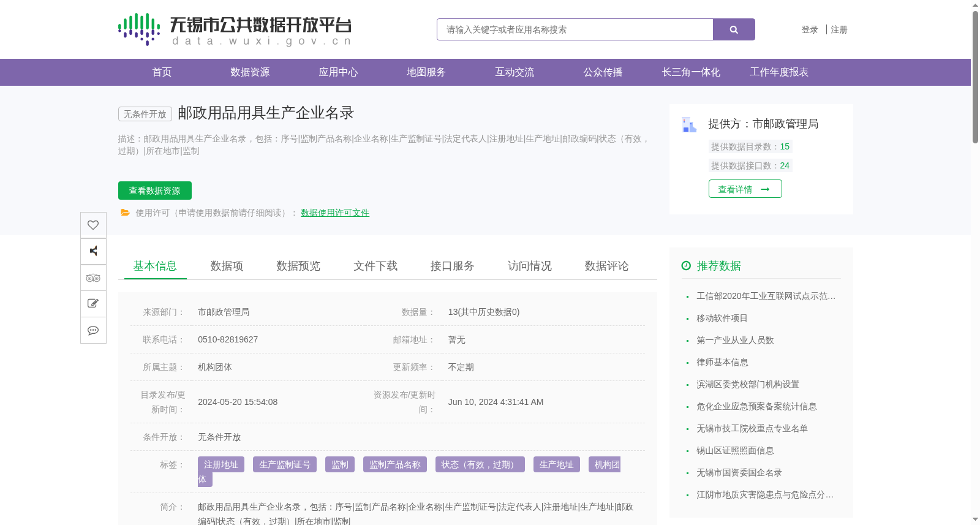
Task: Click the edit pencil icon in sidebar
Action: (93, 304)
